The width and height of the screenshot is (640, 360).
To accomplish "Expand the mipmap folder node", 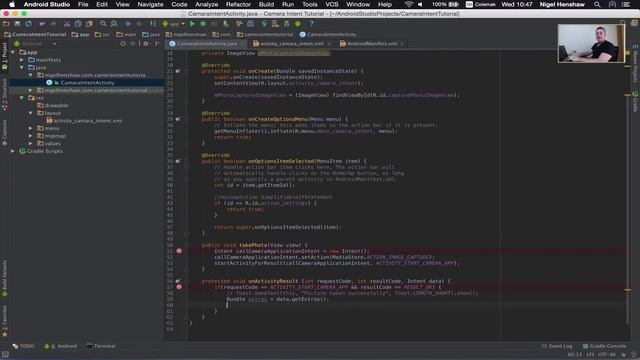I will pos(31,136).
